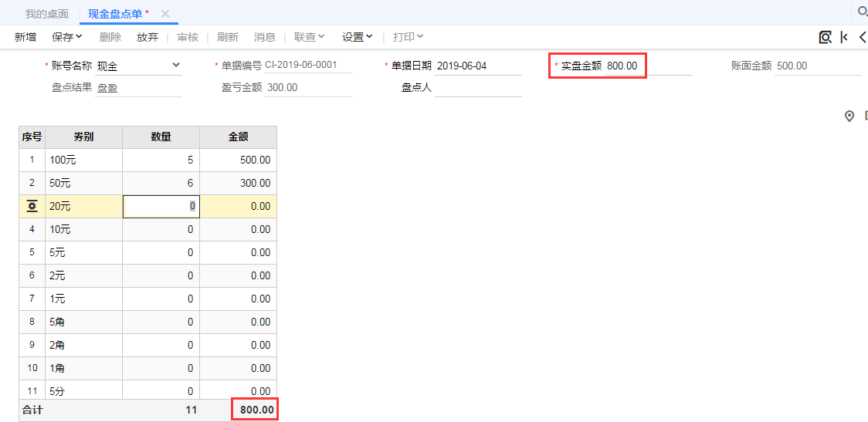The height and width of the screenshot is (422, 868).
Task: Jump to first record arrow icon
Action: click(844, 37)
